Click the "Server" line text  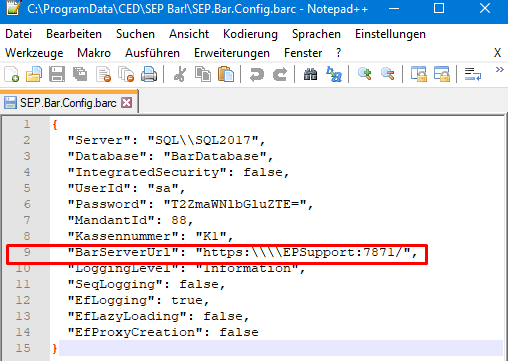(x=166, y=140)
